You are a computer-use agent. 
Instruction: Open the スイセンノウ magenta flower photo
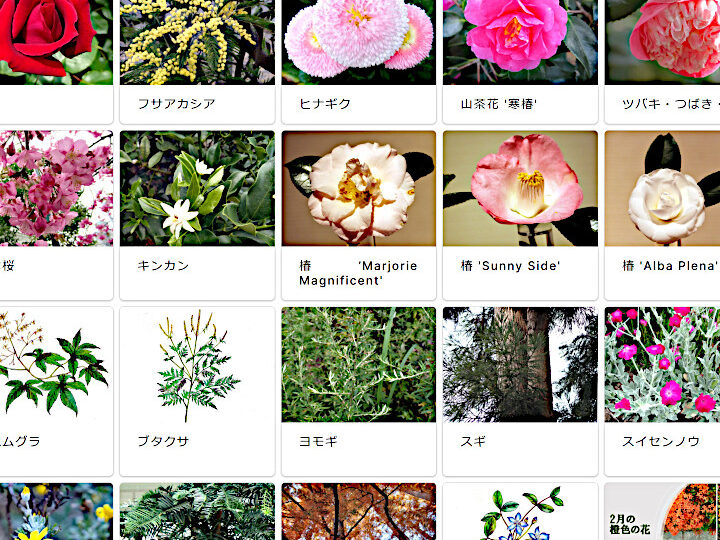click(x=662, y=365)
